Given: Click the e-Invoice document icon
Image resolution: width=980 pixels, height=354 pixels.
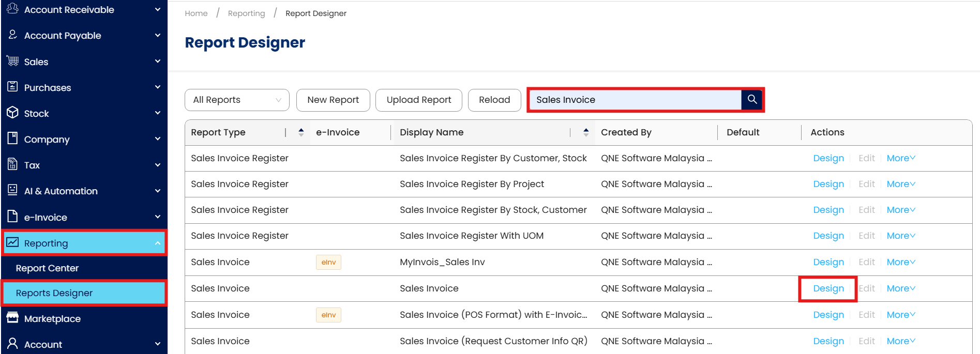Looking at the screenshot, I should [x=13, y=217].
